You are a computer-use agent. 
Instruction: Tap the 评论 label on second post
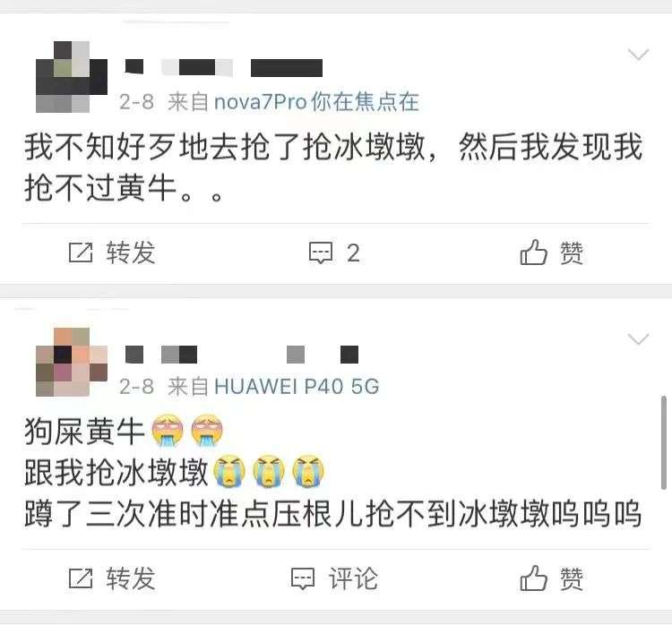(353, 578)
